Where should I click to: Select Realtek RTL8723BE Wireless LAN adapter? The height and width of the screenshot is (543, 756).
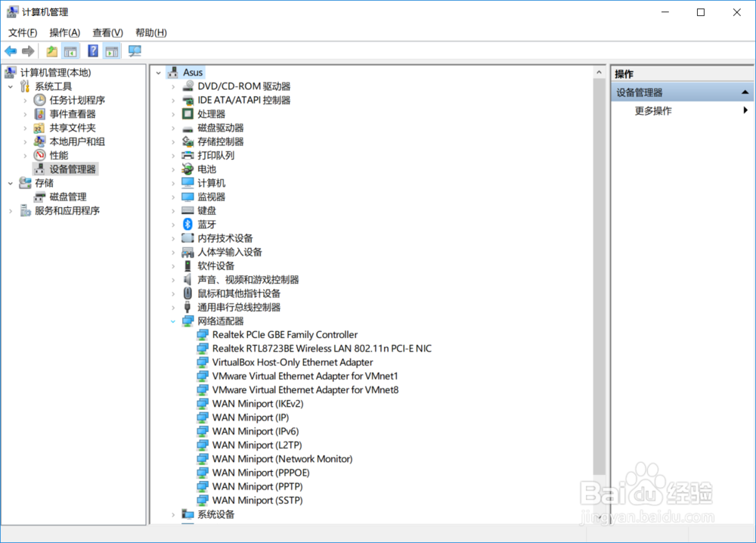tap(321, 348)
